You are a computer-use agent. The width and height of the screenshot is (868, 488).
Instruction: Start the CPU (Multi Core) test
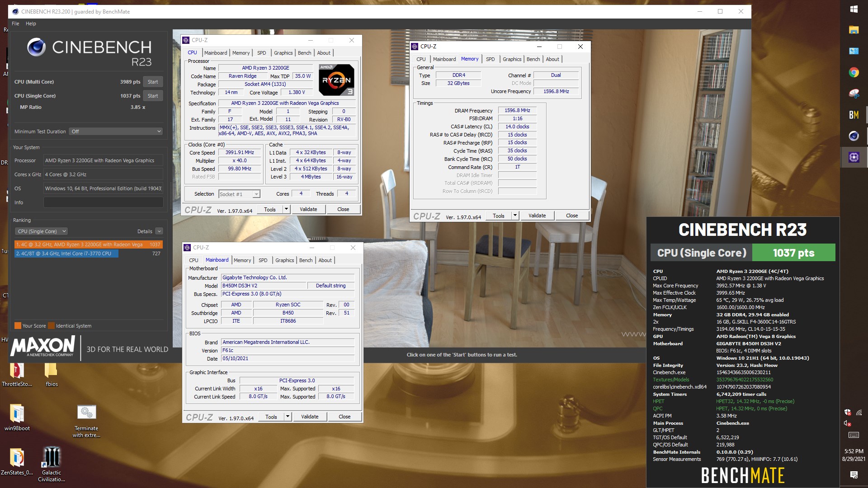[153, 82]
